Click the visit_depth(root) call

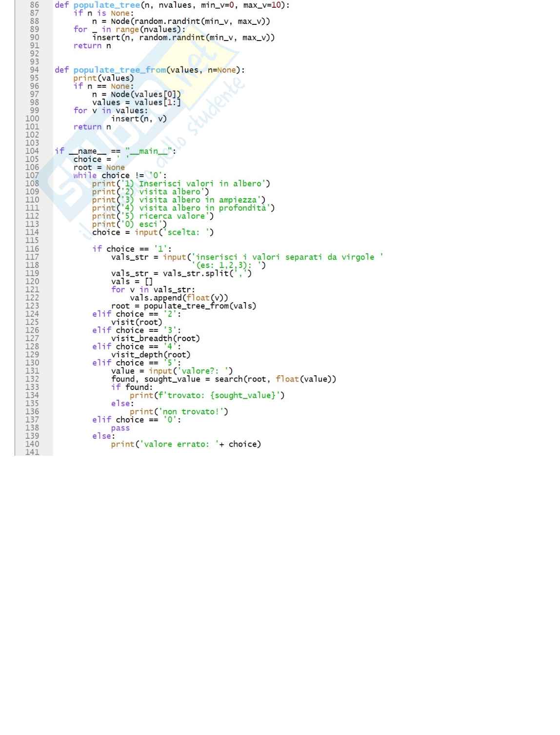[x=150, y=355]
